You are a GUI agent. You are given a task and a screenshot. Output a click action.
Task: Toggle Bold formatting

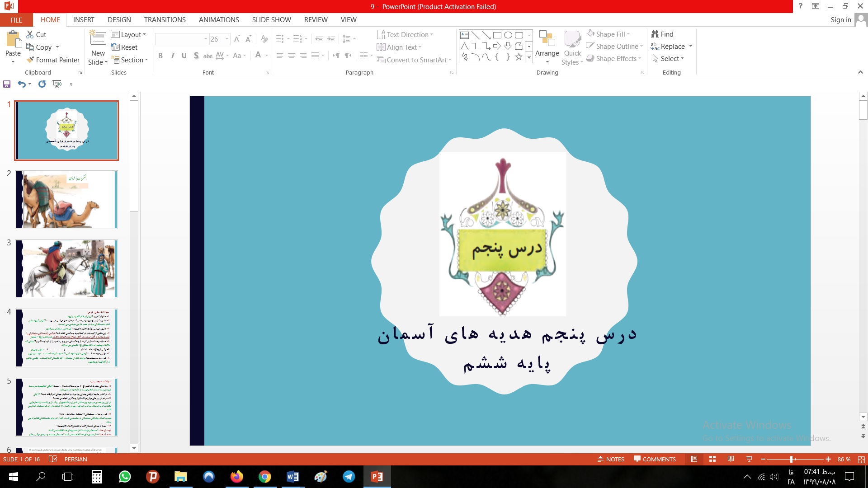(160, 56)
